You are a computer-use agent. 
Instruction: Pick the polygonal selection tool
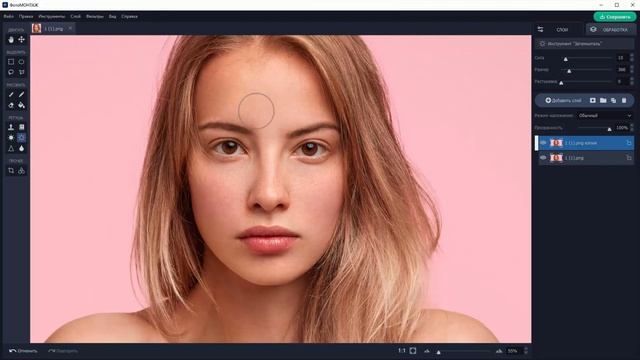click(22, 72)
